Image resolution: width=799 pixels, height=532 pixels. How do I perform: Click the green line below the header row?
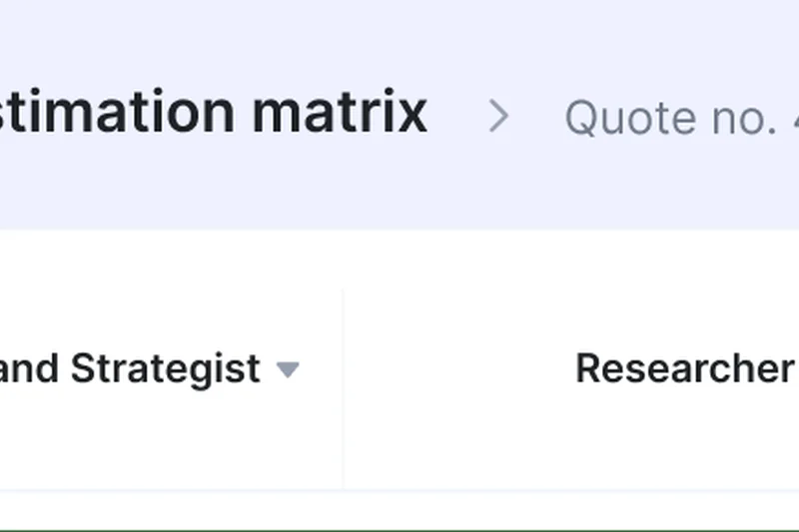click(x=399, y=529)
